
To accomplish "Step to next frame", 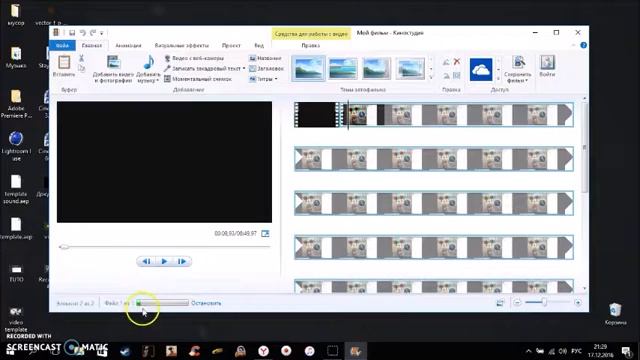I will click(182, 261).
